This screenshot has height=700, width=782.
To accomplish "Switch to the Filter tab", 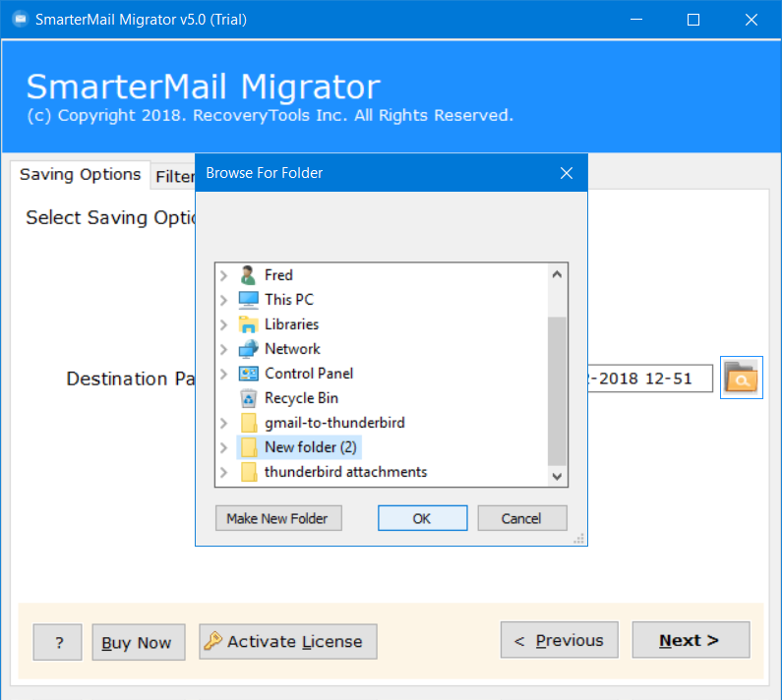I will (x=173, y=177).
